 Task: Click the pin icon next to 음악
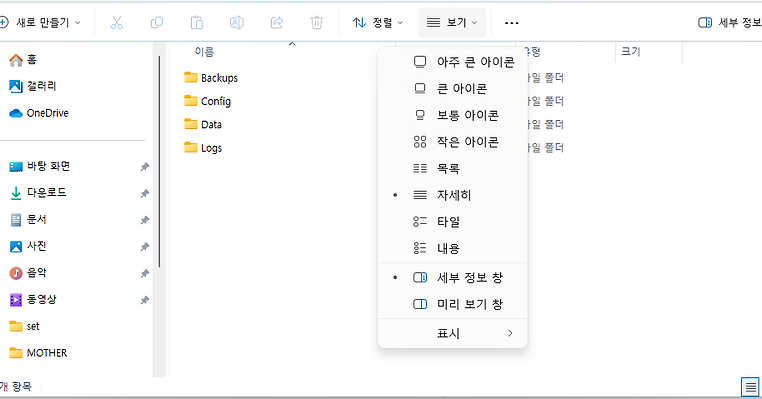point(144,274)
